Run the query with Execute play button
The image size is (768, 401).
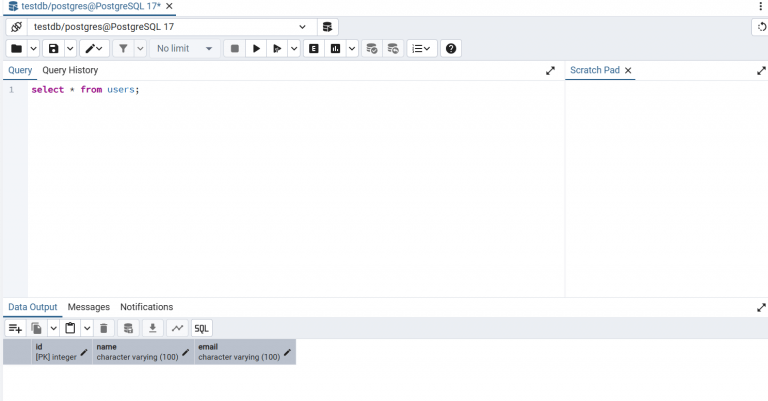click(x=256, y=48)
